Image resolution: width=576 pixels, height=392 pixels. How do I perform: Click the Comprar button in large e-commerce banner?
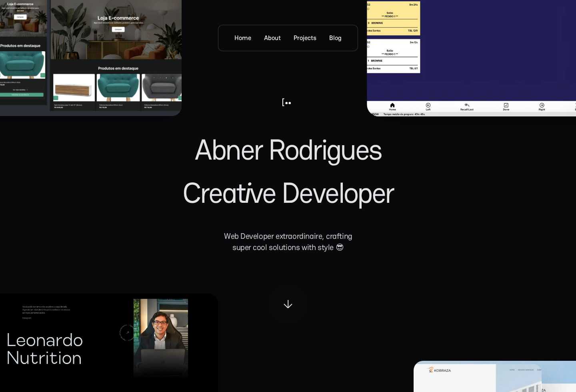[x=118, y=29]
